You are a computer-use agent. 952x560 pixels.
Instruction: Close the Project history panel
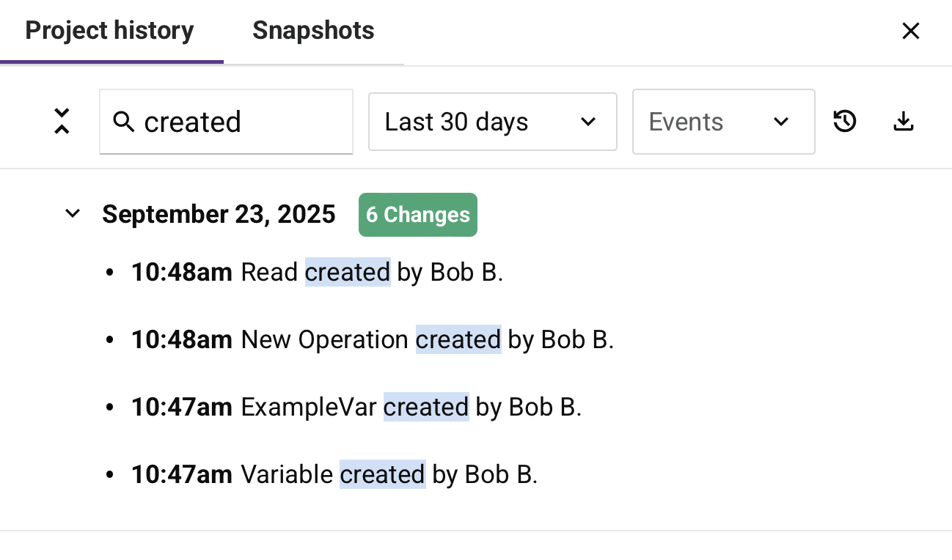click(x=910, y=31)
